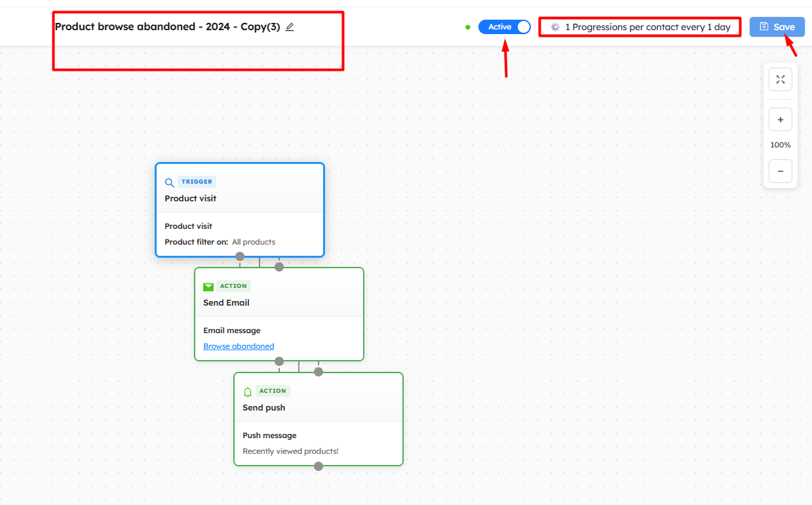Click the pencil icon beside workflow title

coord(290,27)
